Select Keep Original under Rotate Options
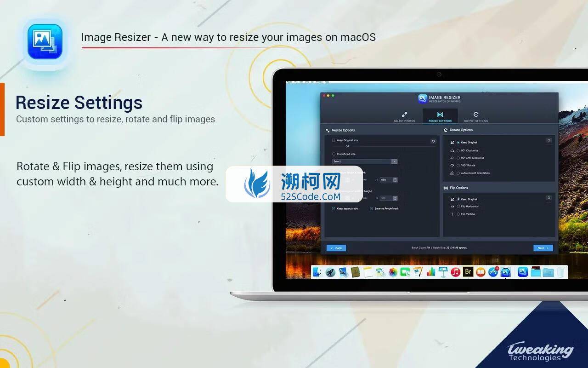This screenshot has width=588, height=368. click(x=458, y=143)
